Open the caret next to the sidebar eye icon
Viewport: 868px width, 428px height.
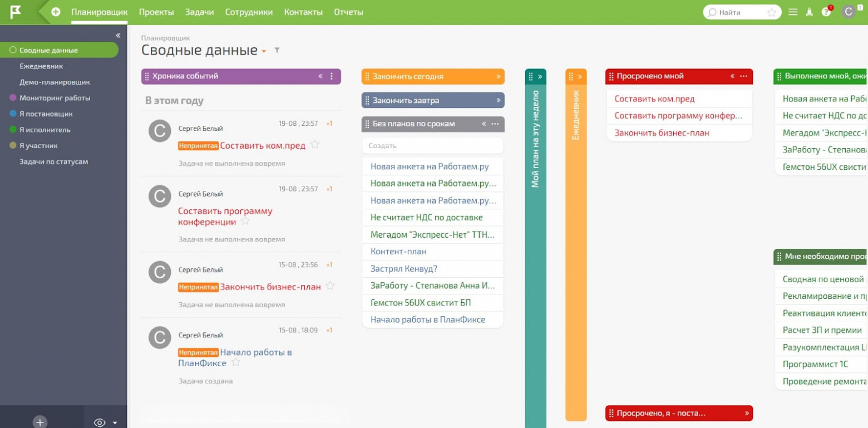pyautogui.click(x=115, y=423)
